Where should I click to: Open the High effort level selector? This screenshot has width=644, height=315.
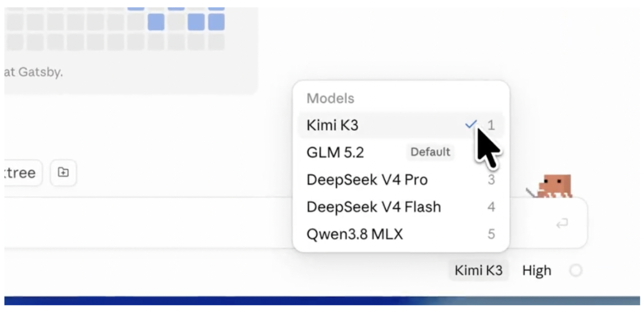coord(536,271)
